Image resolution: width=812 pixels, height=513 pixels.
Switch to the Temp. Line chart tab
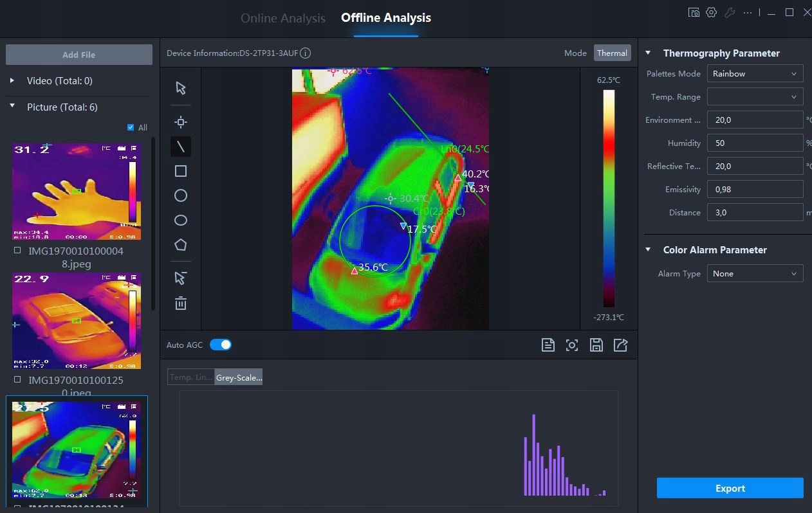pos(190,377)
